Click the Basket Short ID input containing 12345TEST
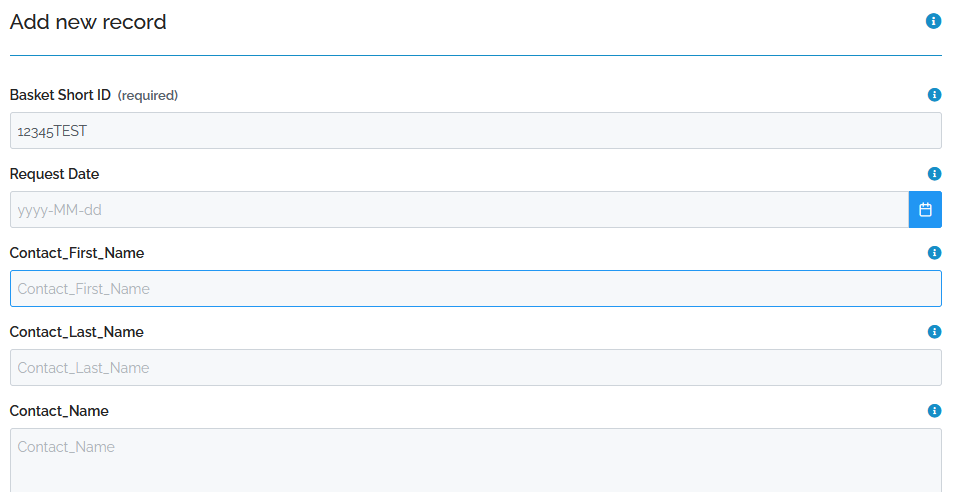This screenshot has width=968, height=492. coord(475,131)
